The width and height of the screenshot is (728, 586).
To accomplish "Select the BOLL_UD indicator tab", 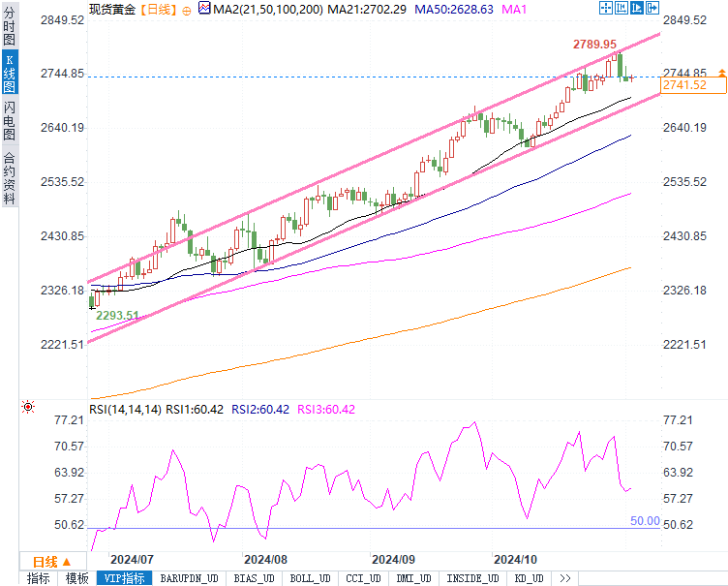I will tap(309, 578).
